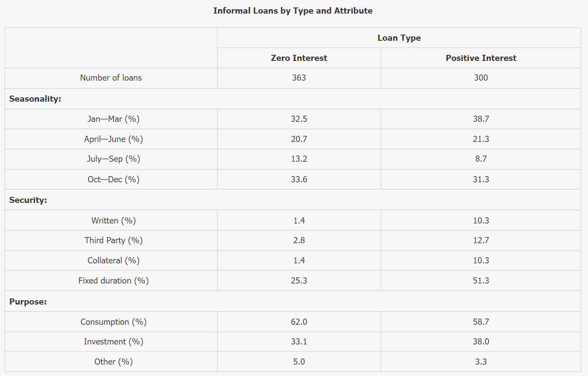588x376 pixels.
Task: Click the Loan Type column group header
Action: pos(399,38)
